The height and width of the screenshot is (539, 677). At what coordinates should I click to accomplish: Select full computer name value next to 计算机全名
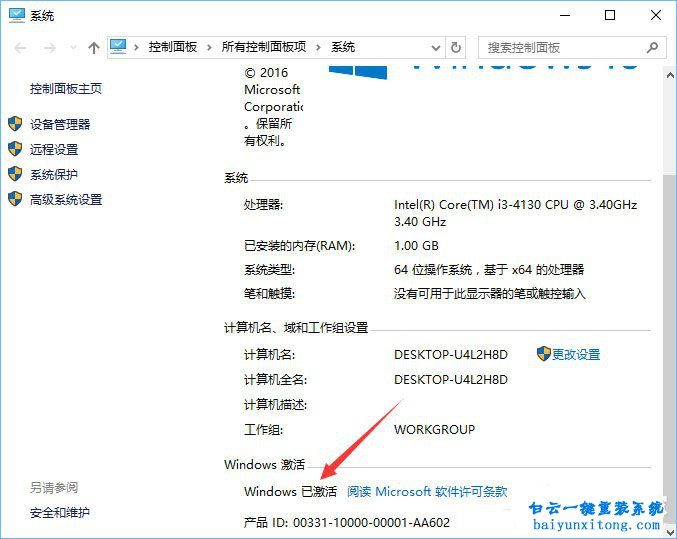point(451,380)
